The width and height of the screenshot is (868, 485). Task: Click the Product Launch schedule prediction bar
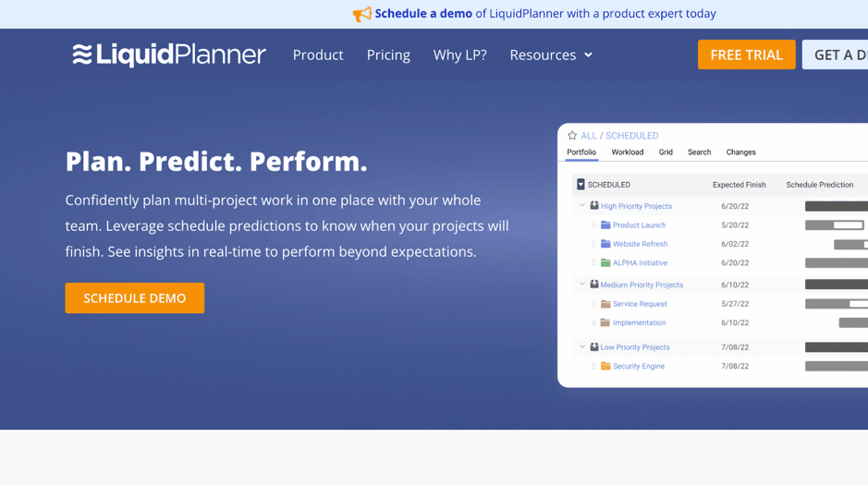point(834,225)
